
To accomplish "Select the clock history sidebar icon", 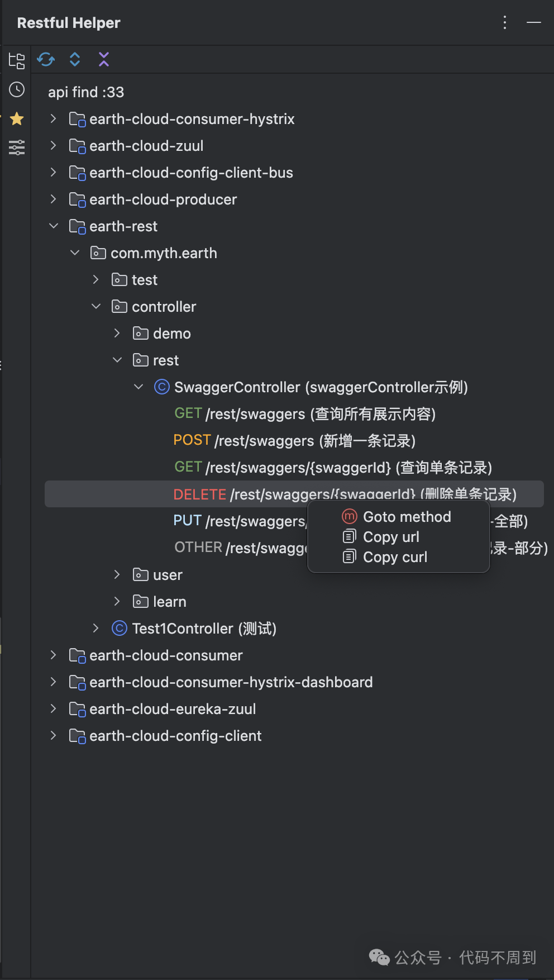I will 17,89.
